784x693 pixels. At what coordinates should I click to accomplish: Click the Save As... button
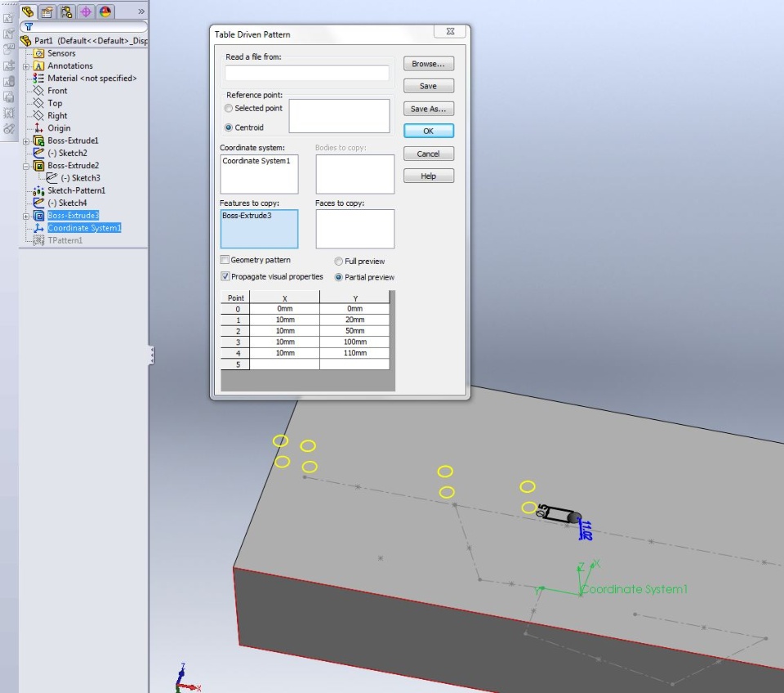click(x=429, y=109)
